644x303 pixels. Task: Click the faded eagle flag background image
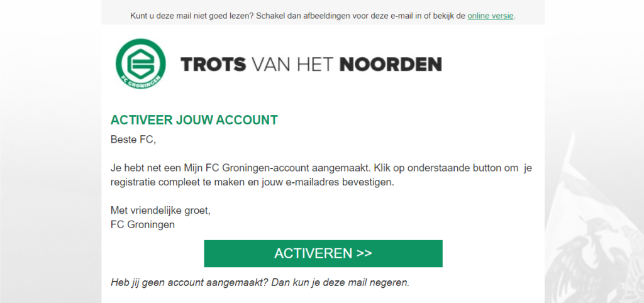594,222
